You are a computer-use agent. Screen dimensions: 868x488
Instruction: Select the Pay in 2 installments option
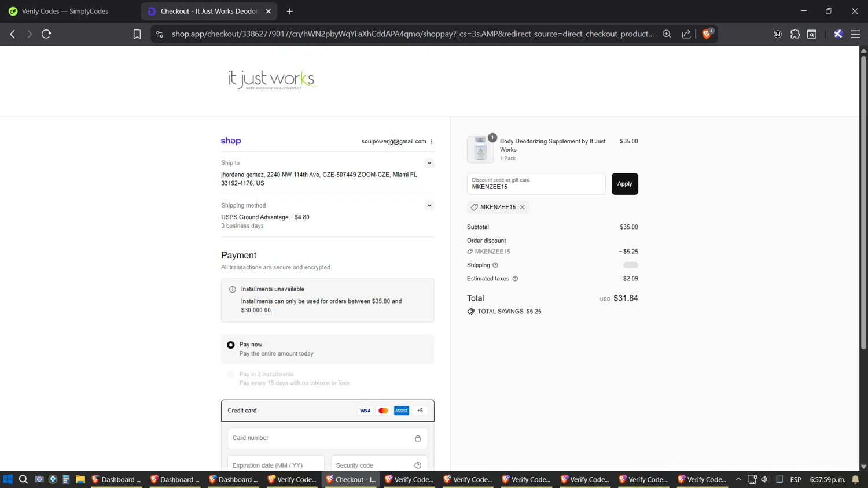(231, 375)
